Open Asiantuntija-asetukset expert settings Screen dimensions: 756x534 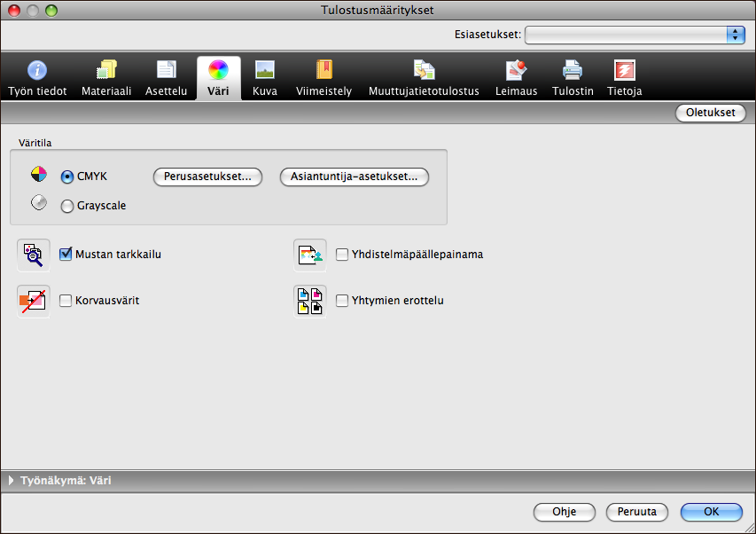(355, 177)
